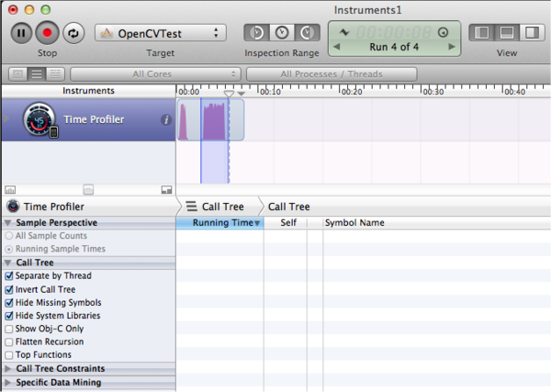Select the threads strategy view icon

[x=55, y=74]
